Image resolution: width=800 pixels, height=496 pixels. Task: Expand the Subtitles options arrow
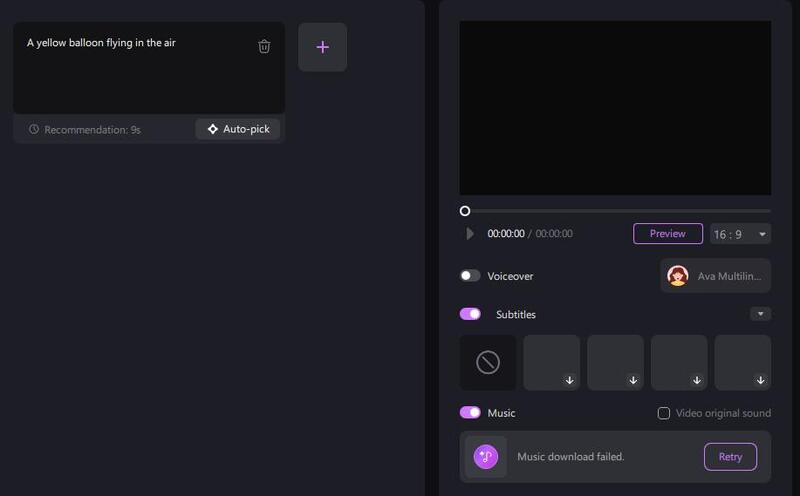760,314
